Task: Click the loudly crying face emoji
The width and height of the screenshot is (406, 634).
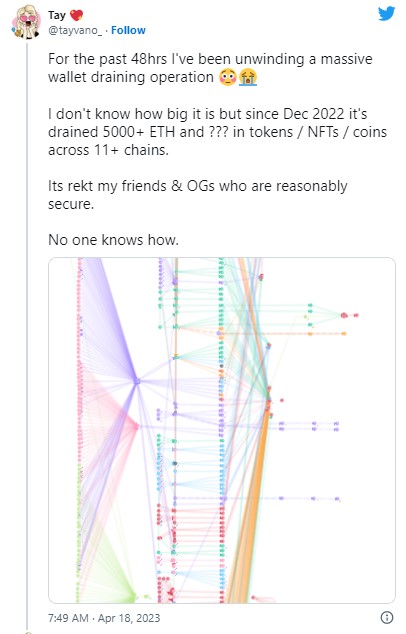Action: tap(247, 77)
